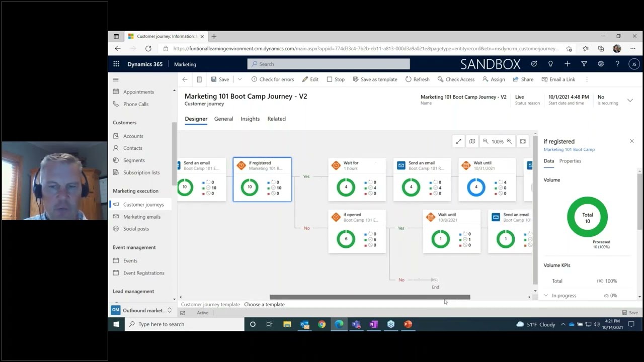This screenshot has height=362, width=644.
Task: Open Event Registrations
Action: pos(143,273)
